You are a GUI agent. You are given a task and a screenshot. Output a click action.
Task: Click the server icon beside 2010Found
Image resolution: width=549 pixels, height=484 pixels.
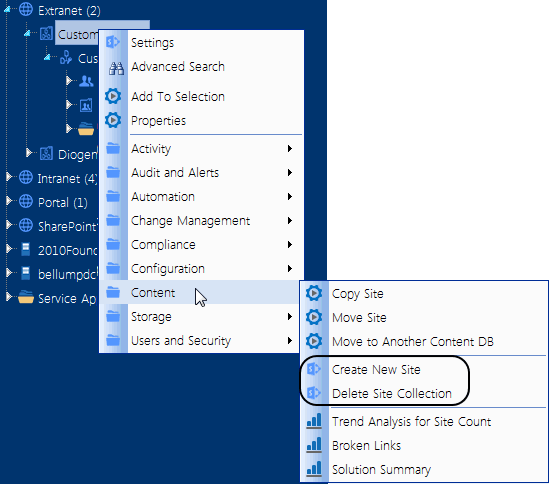pyautogui.click(x=26, y=250)
